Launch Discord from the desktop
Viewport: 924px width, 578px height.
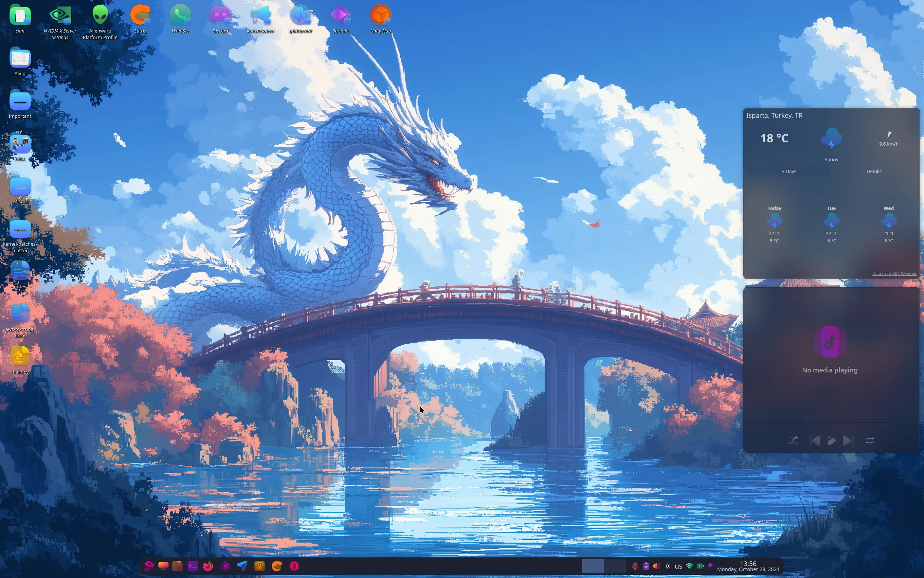coord(220,19)
